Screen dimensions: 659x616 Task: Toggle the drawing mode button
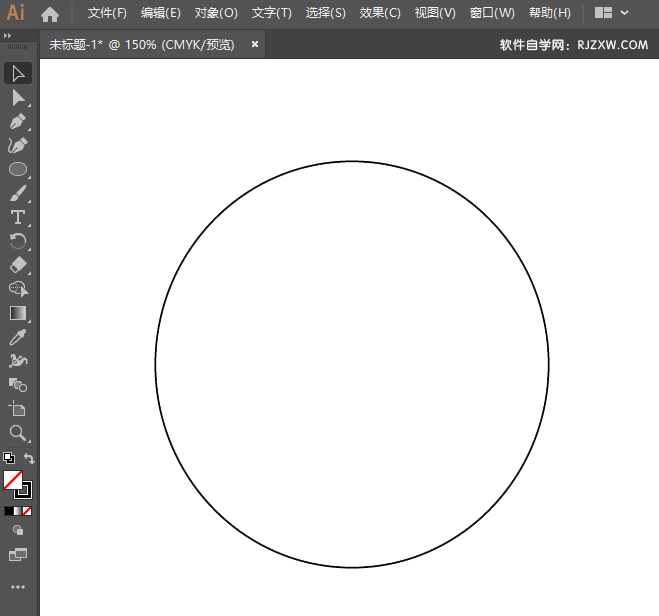coord(18,530)
